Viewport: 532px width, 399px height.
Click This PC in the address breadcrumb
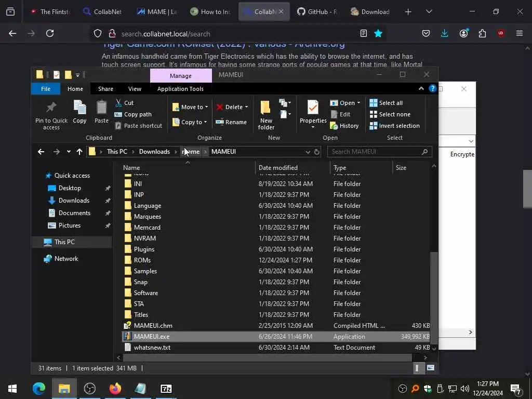point(117,152)
